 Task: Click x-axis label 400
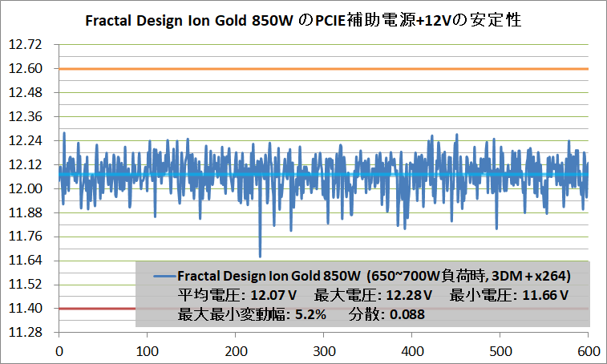[412, 351]
